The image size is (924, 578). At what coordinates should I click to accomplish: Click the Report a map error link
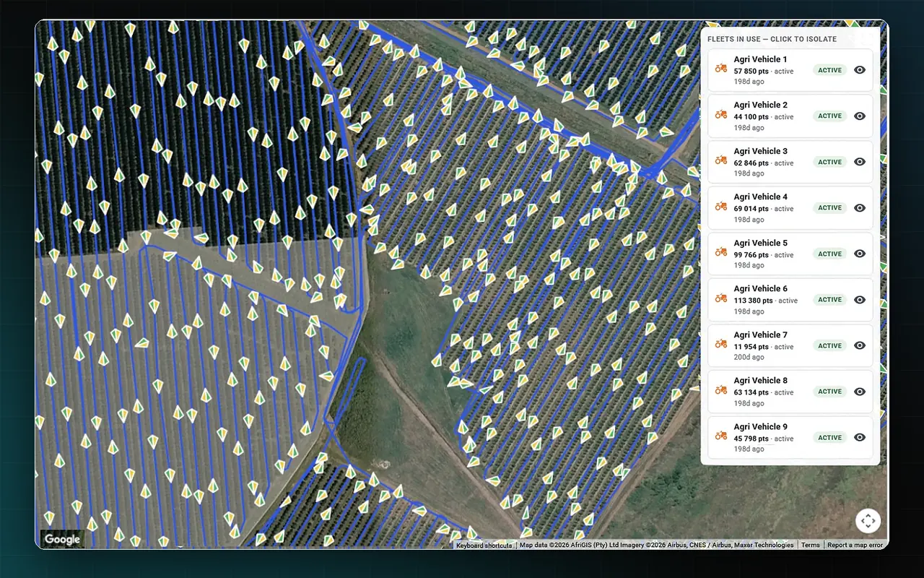coord(855,545)
